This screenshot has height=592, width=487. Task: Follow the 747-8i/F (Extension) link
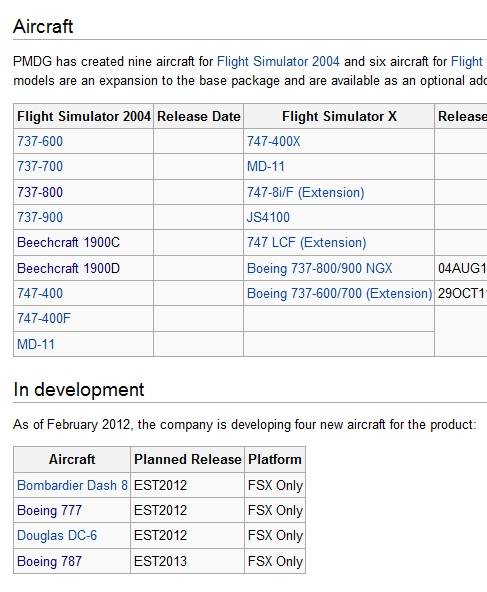(x=305, y=192)
